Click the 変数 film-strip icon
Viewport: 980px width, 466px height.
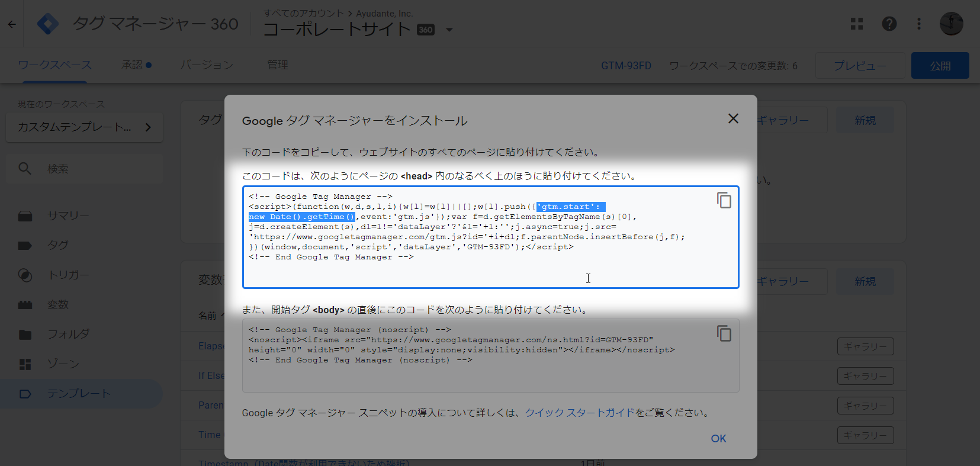25,304
